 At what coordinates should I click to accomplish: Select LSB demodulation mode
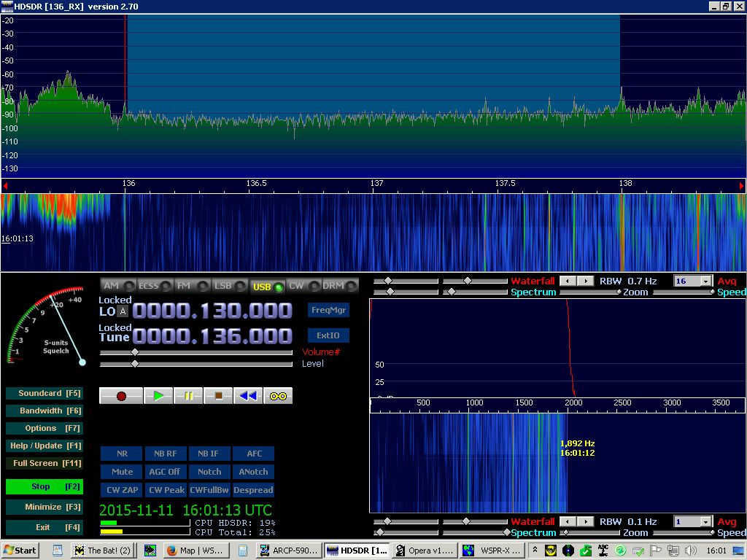[229, 286]
